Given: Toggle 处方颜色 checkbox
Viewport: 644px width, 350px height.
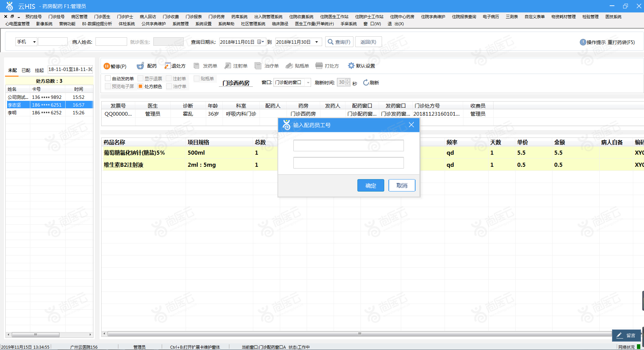Looking at the screenshot, I should (x=141, y=86).
